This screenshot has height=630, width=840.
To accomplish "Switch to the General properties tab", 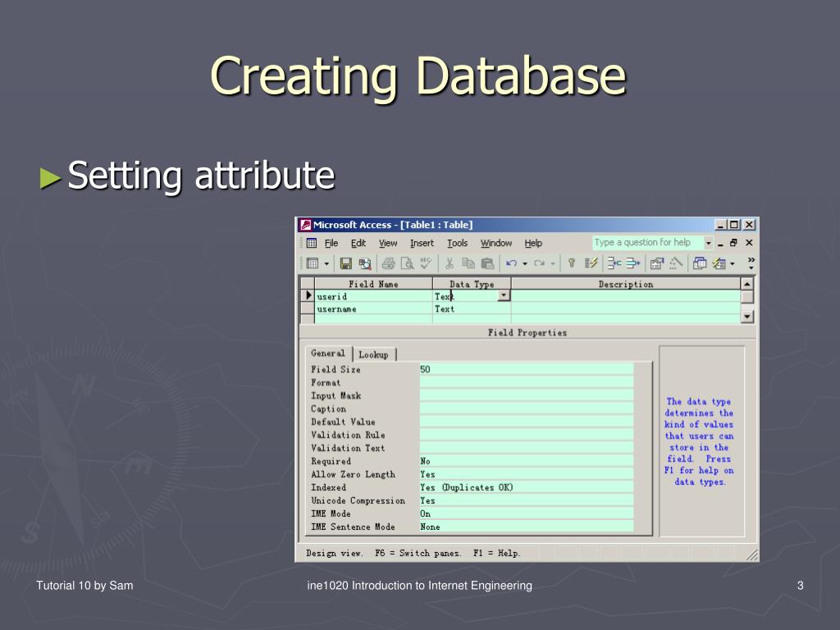I will click(328, 354).
